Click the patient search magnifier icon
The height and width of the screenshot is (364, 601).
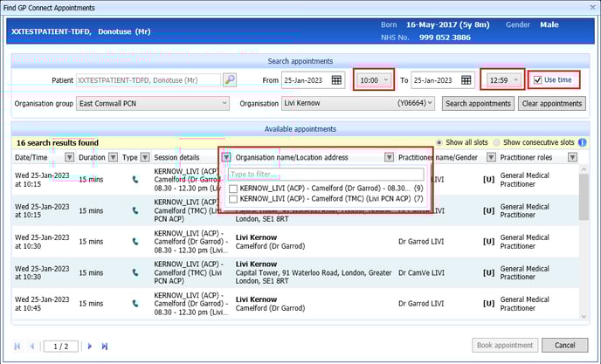(230, 80)
